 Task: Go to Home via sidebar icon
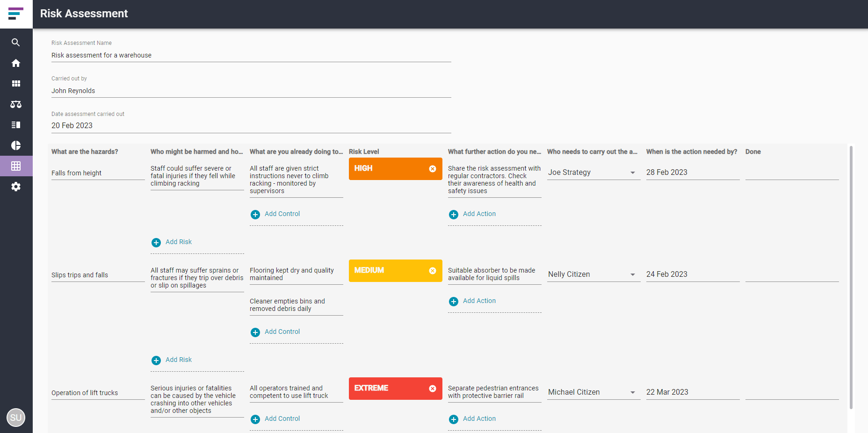(16, 63)
